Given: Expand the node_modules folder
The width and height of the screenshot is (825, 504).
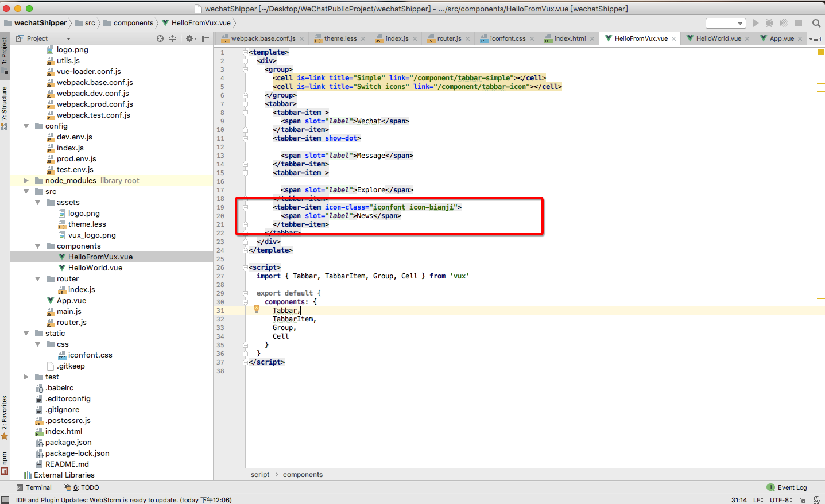Looking at the screenshot, I should [26, 180].
